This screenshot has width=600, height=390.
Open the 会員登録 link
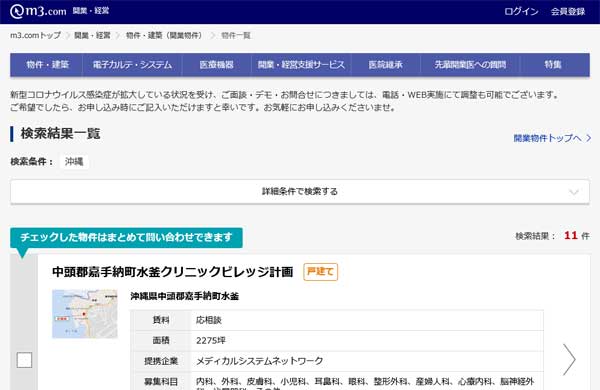[568, 11]
